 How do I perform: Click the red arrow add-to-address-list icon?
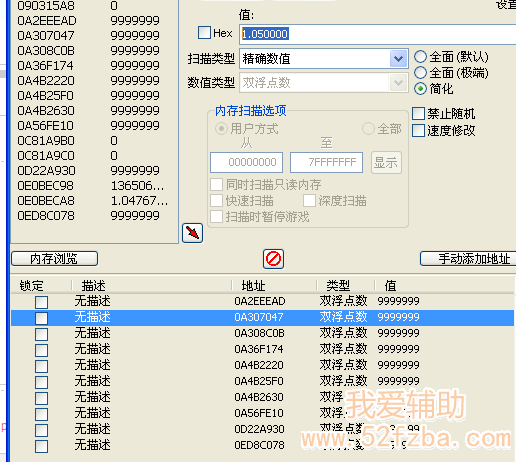193,233
